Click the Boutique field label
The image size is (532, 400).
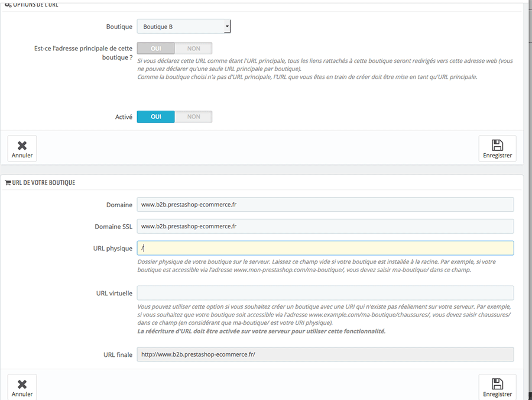pos(119,27)
